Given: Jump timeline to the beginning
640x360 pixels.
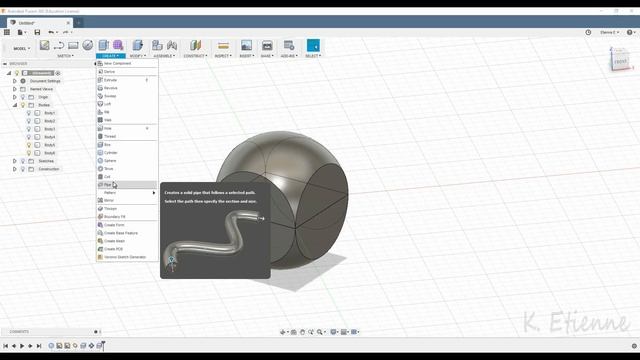Looking at the screenshot, I should (5, 346).
